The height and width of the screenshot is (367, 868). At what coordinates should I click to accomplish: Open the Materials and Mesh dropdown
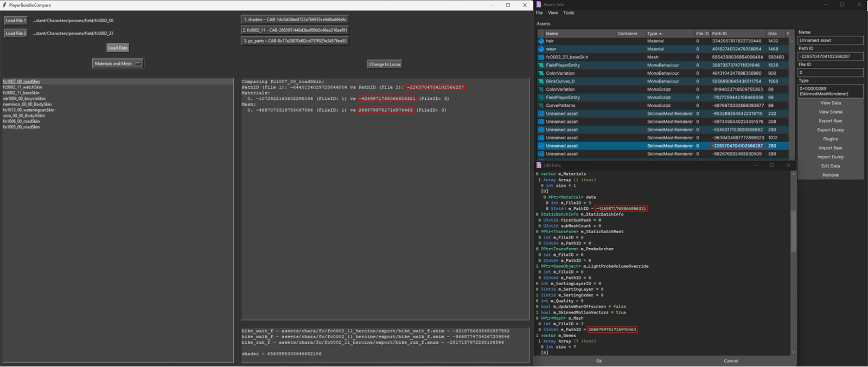pyautogui.click(x=118, y=64)
